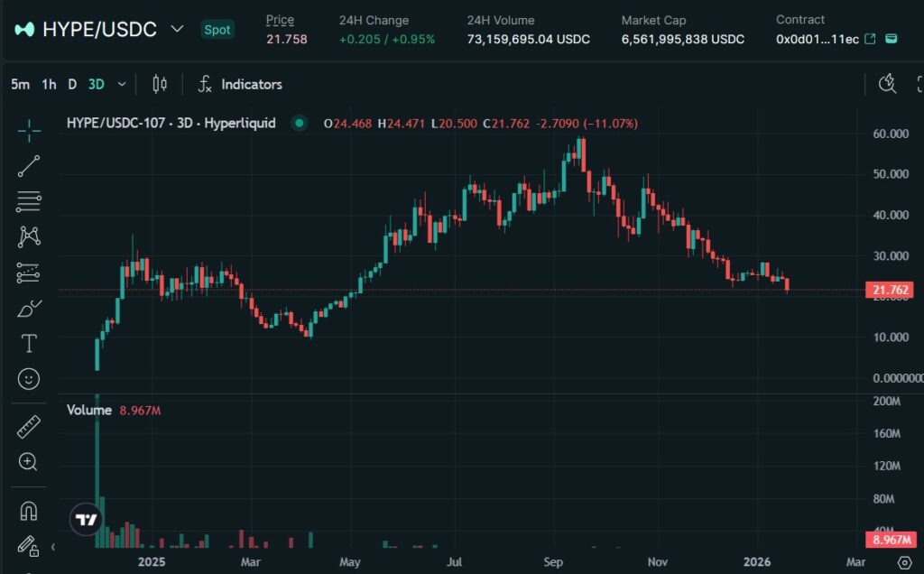Switch to the 1h timeframe

point(48,84)
